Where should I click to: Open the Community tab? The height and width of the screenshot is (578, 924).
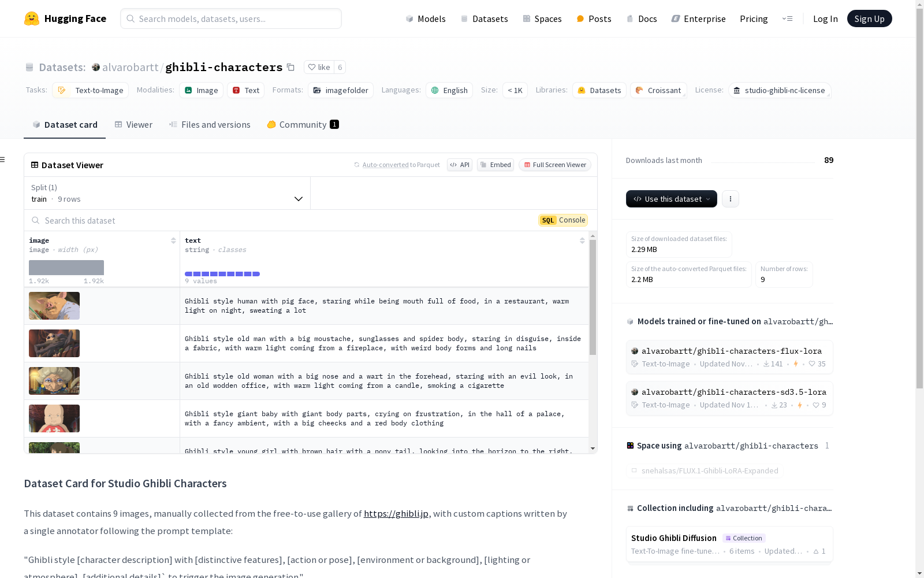(x=303, y=124)
